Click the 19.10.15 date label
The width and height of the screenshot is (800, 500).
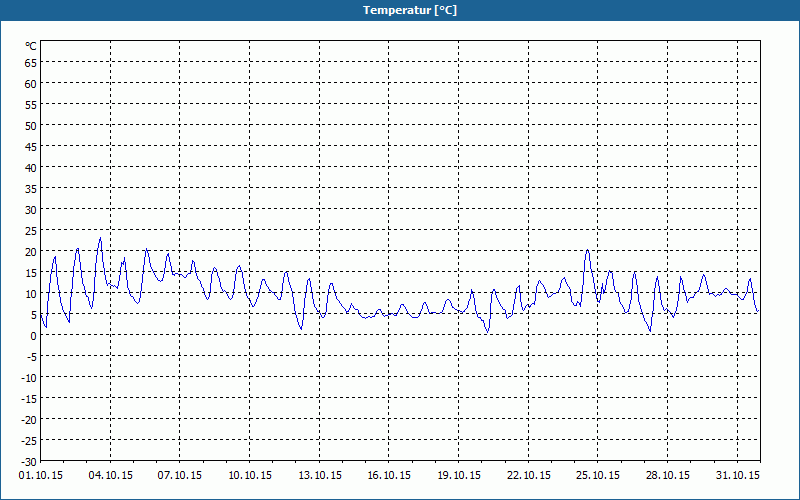click(459, 476)
